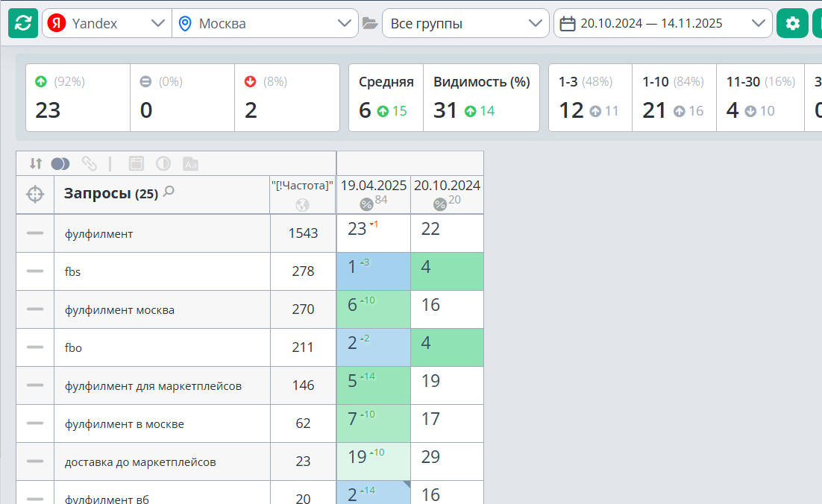Click position 19 in доставка до маркетплейсов row
This screenshot has width=822, height=504.
click(373, 462)
